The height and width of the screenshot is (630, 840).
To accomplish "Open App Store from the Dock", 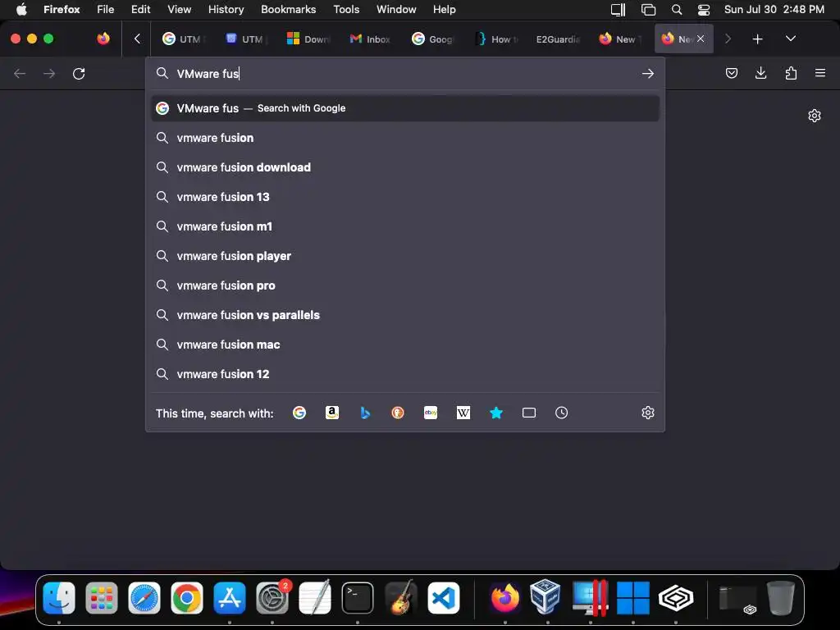I will [x=230, y=598].
